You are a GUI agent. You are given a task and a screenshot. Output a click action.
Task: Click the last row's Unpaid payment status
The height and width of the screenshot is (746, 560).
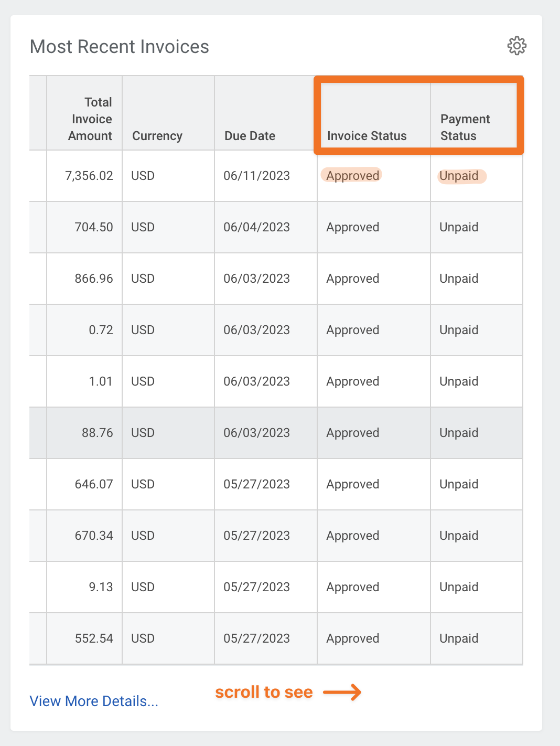pyautogui.click(x=458, y=638)
